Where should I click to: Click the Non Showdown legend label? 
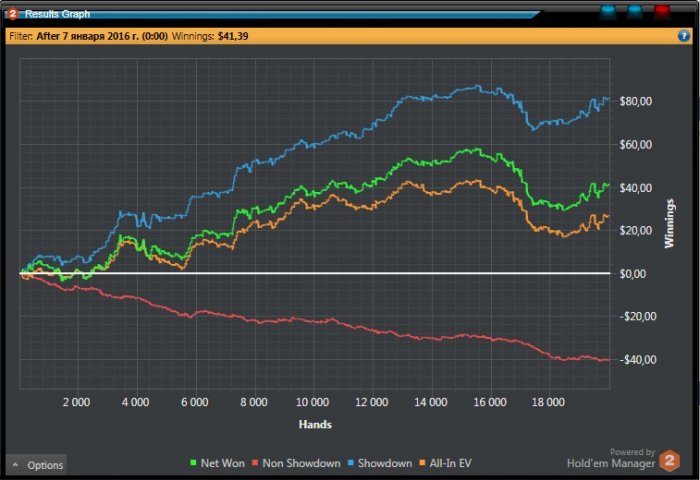pos(301,463)
